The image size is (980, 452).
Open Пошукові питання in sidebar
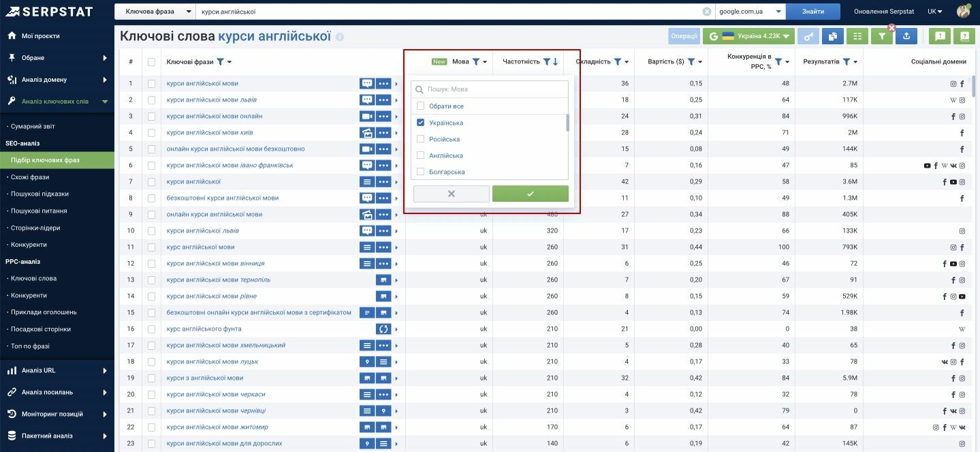coord(38,211)
